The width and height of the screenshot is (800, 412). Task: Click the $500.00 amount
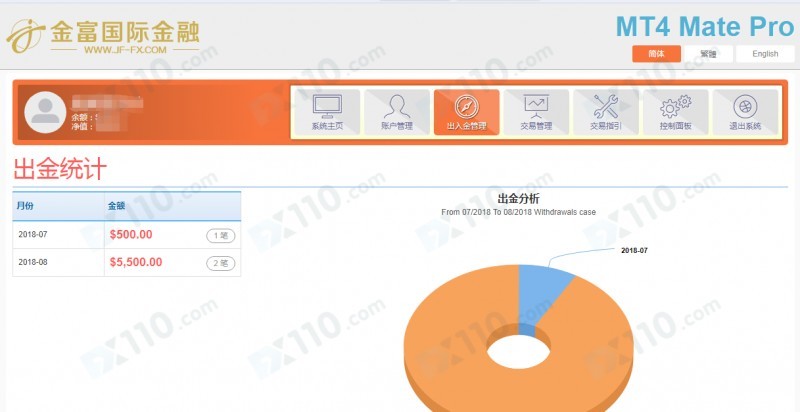131,235
